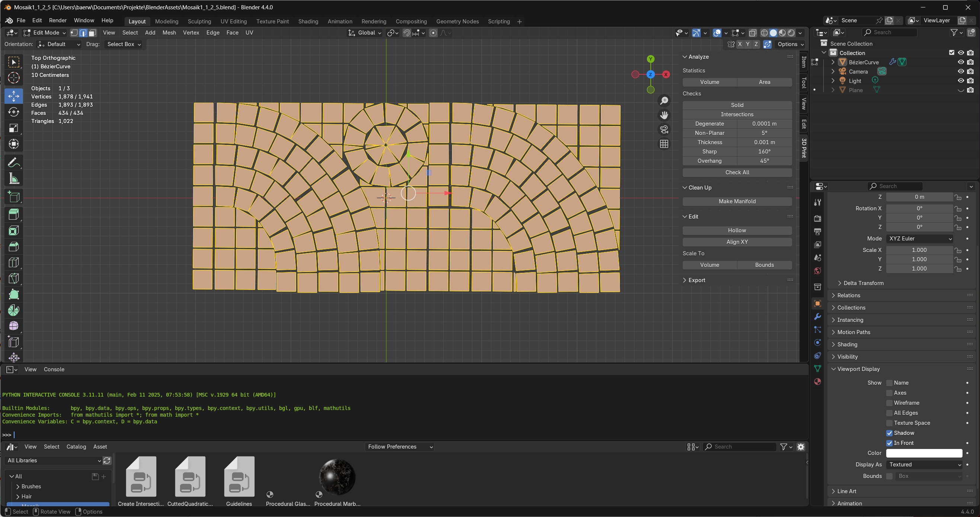Activate the Annotate pencil tool
980x517 pixels.
coord(14,163)
